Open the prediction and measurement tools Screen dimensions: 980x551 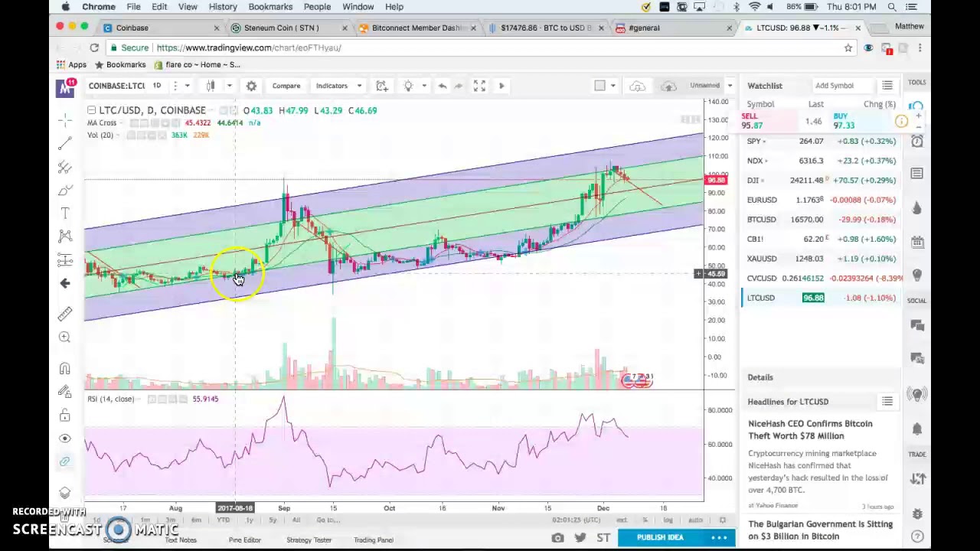[x=65, y=260]
